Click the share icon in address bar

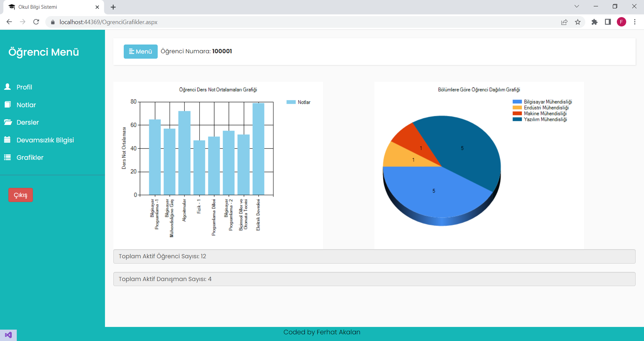click(x=565, y=22)
